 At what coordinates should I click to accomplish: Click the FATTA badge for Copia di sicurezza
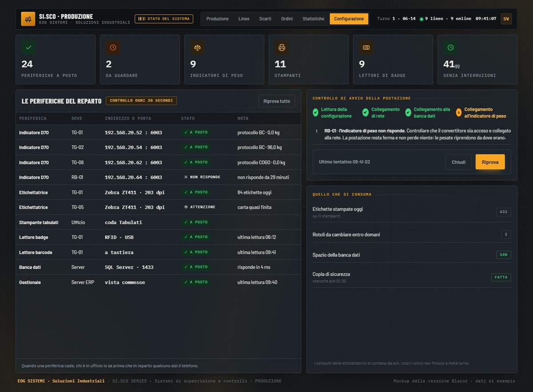[501, 277]
